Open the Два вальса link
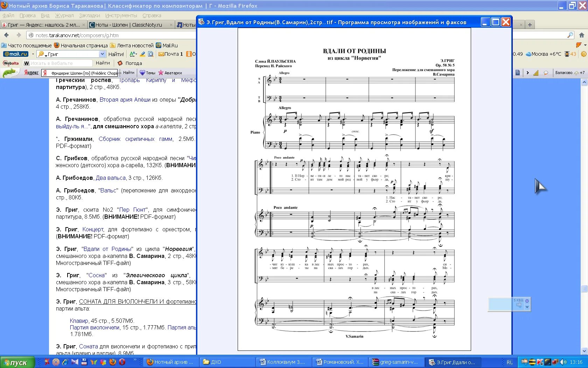This screenshot has width=588, height=368. coord(111,178)
